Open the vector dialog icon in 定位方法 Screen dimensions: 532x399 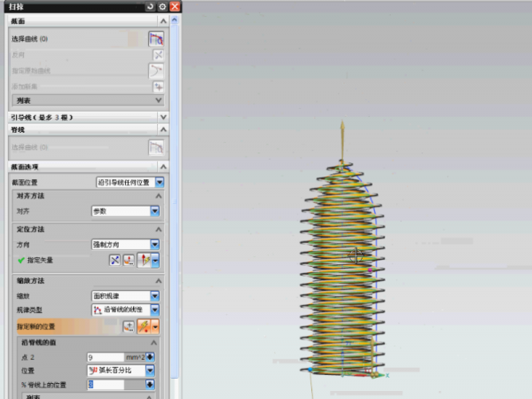tap(129, 260)
